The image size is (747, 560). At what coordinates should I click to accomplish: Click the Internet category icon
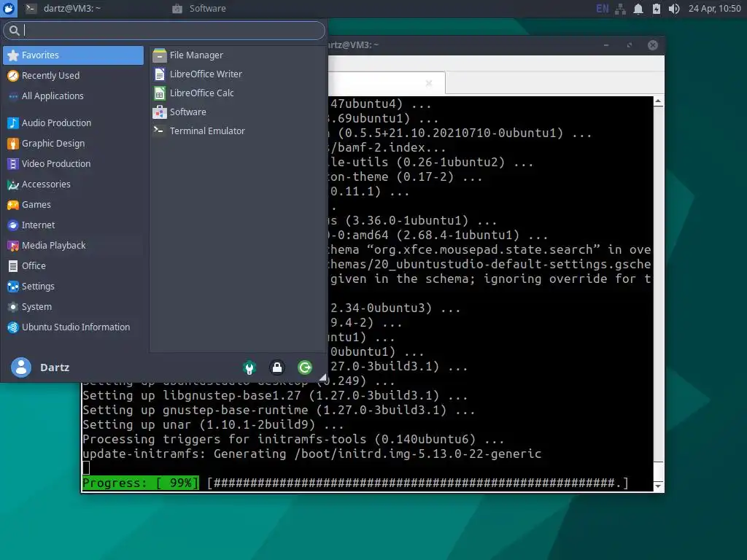[13, 226]
